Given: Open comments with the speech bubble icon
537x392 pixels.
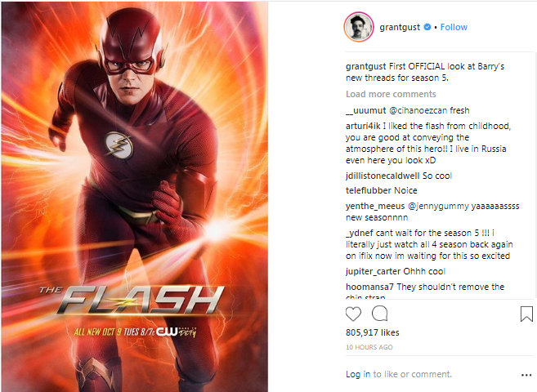Looking at the screenshot, I should click(x=379, y=314).
